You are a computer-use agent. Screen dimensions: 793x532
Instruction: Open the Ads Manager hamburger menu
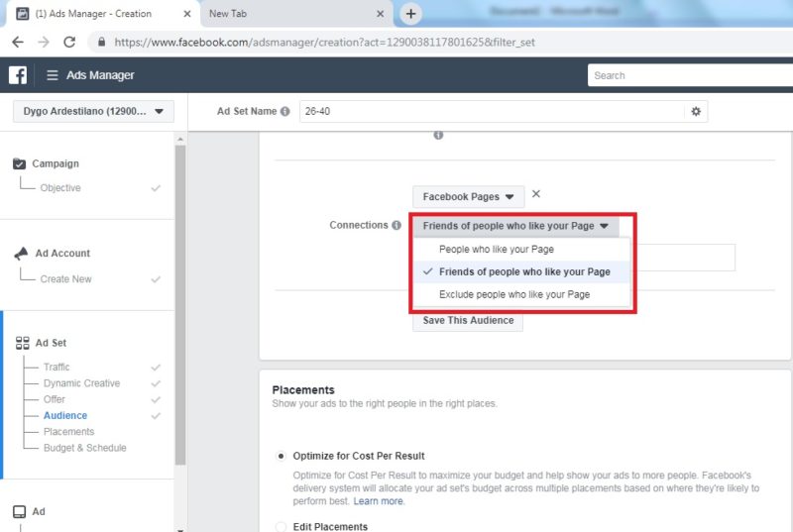(x=53, y=75)
